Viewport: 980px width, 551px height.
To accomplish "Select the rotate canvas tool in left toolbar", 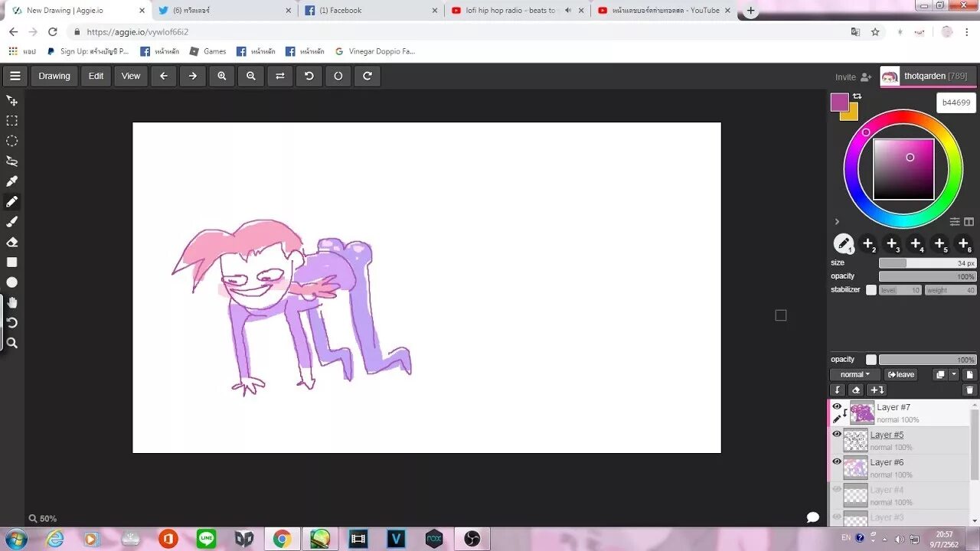I will pos(12,323).
